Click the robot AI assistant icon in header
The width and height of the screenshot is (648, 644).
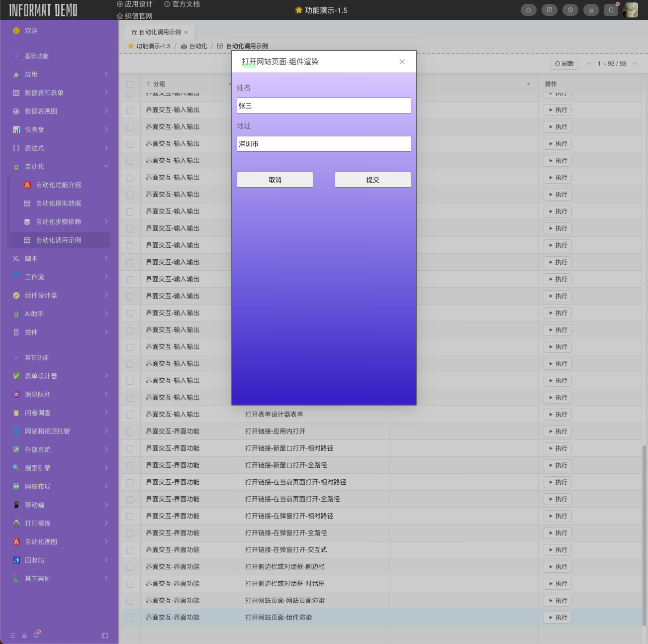pos(591,10)
